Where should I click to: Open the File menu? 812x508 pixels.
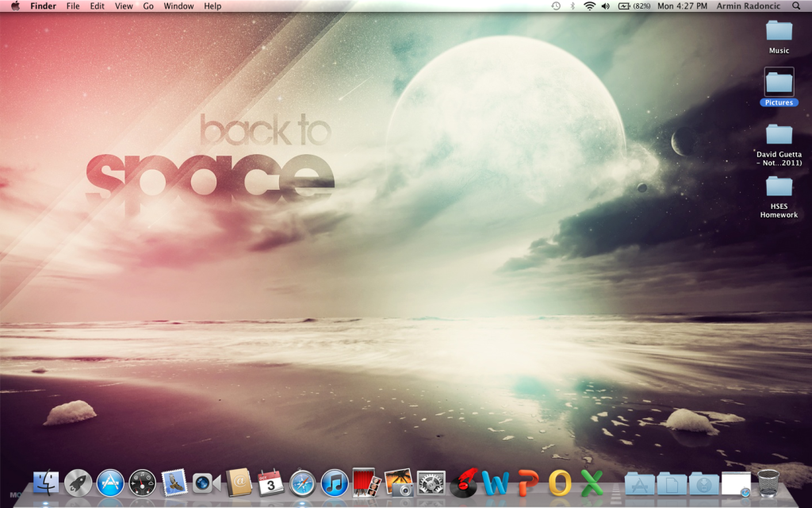pyautogui.click(x=73, y=6)
